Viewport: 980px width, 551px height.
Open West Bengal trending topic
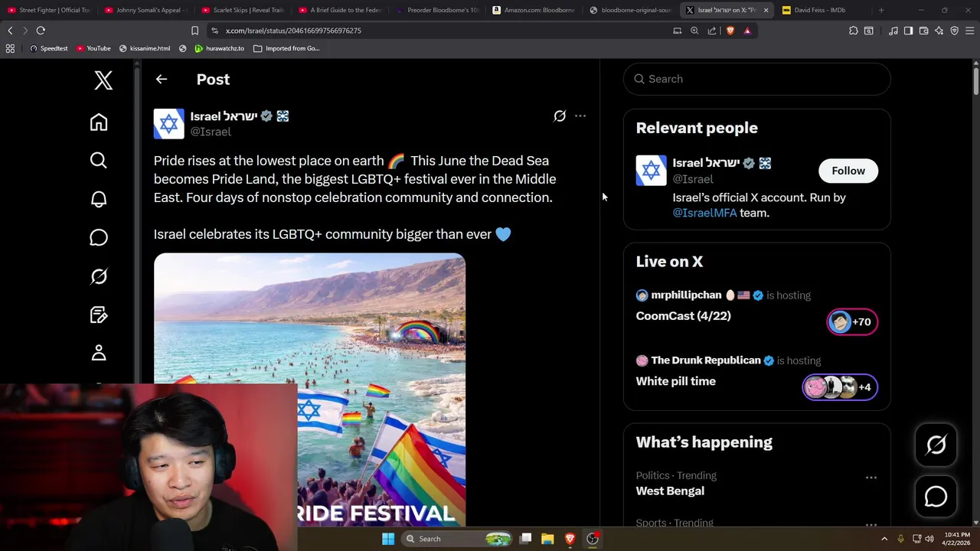click(670, 491)
